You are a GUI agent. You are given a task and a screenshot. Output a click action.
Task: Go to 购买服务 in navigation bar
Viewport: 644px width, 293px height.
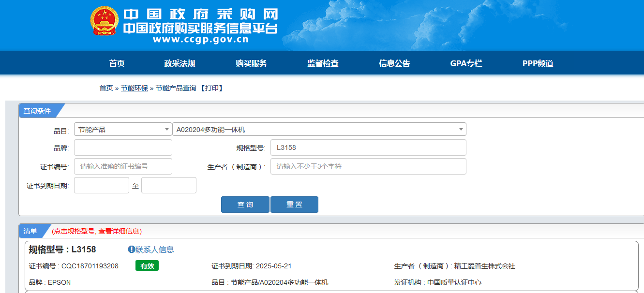pyautogui.click(x=251, y=63)
